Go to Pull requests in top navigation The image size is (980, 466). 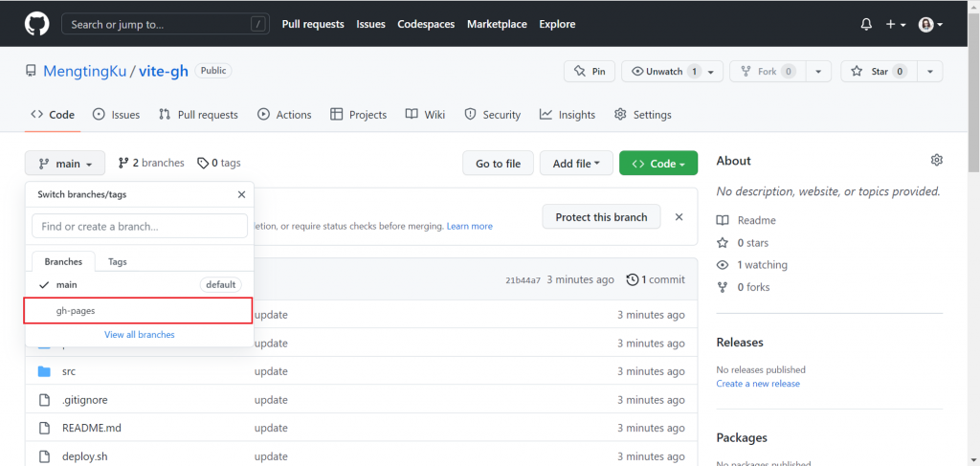pos(313,24)
